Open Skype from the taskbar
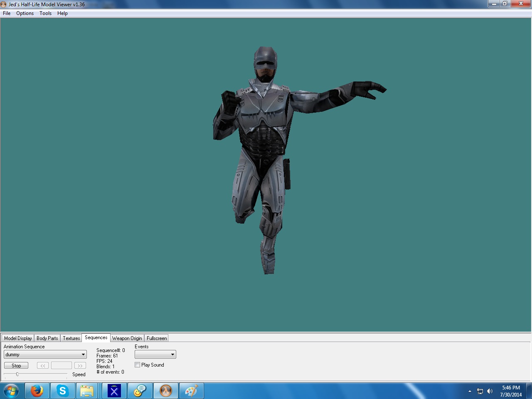Screen dimensions: 532x399 (63, 391)
